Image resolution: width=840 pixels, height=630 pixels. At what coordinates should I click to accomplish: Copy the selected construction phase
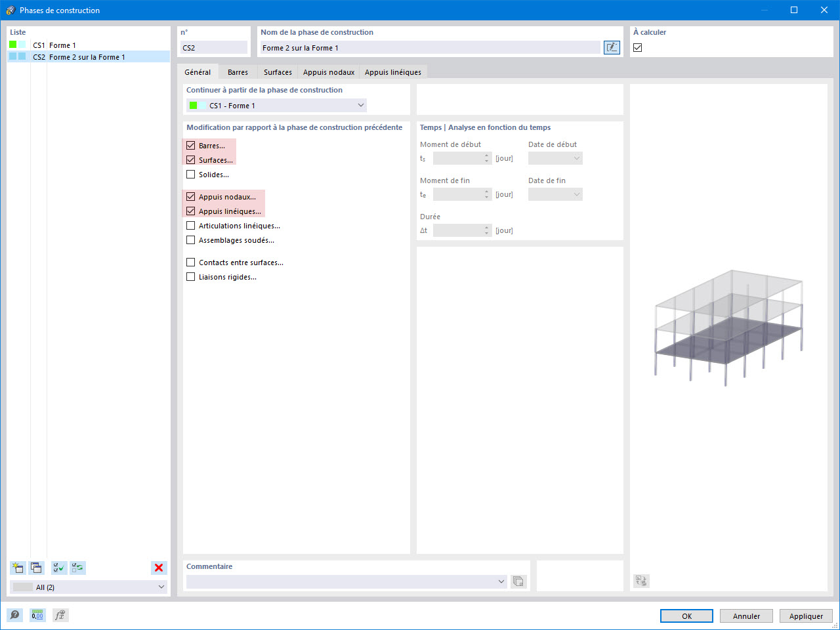(36, 568)
